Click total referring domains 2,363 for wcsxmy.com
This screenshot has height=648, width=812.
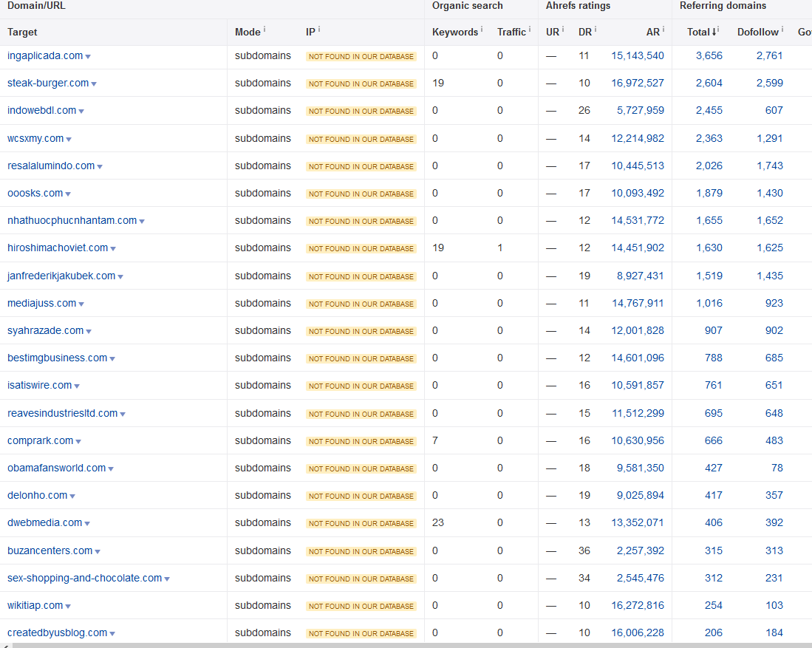(x=709, y=138)
